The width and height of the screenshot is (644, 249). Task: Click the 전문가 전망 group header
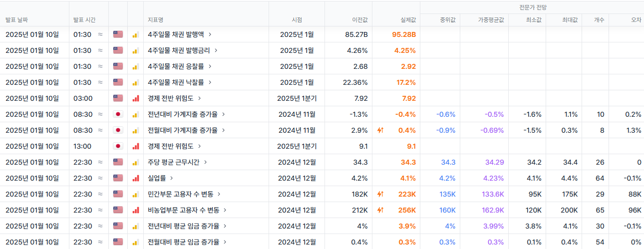(532, 7)
